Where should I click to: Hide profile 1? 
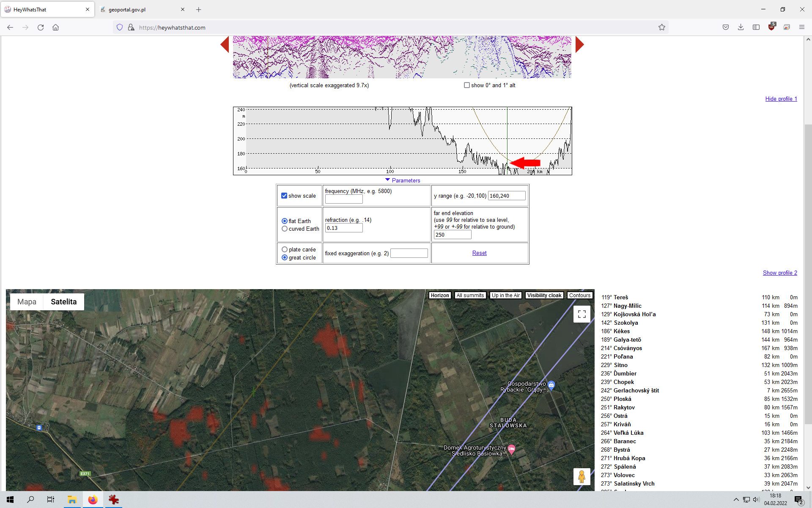(781, 99)
